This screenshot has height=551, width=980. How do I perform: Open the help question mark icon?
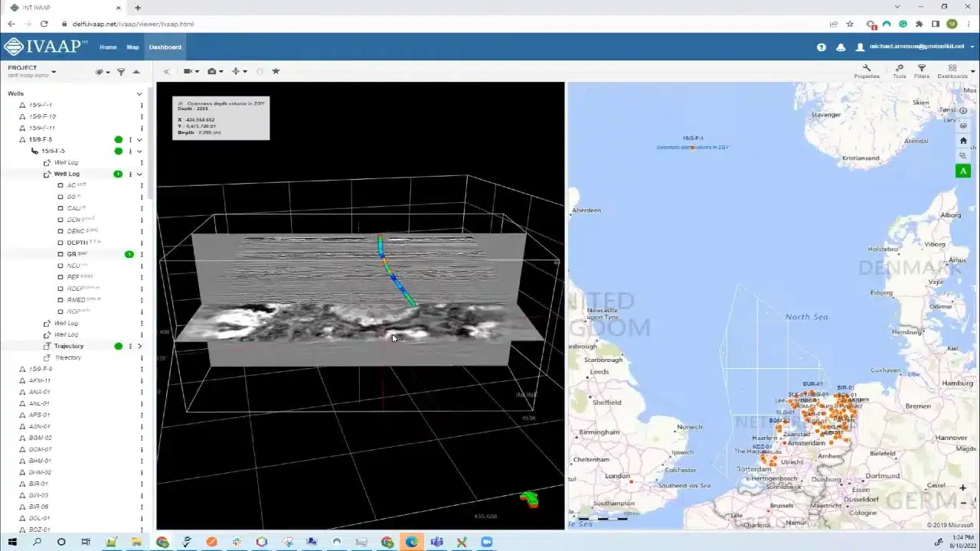(822, 47)
